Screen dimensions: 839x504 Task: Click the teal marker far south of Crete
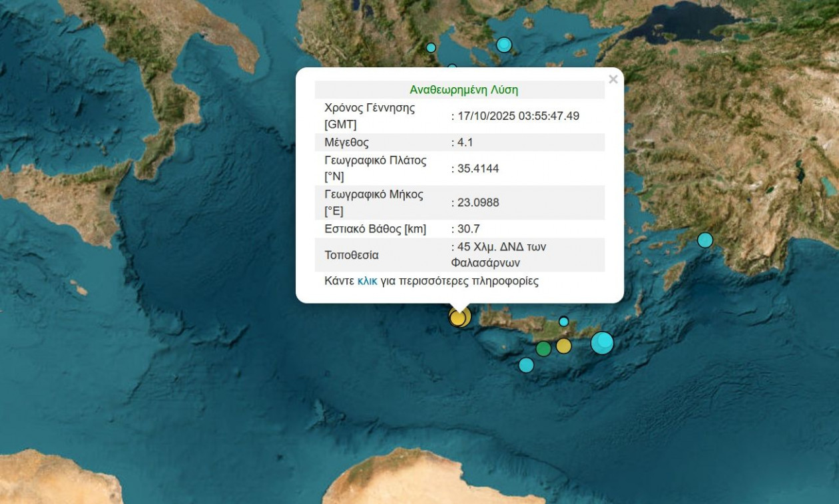coord(527,365)
